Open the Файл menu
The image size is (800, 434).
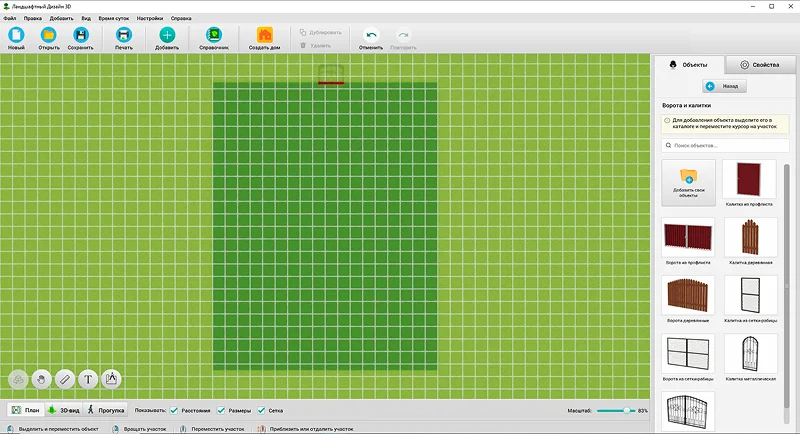(x=10, y=18)
